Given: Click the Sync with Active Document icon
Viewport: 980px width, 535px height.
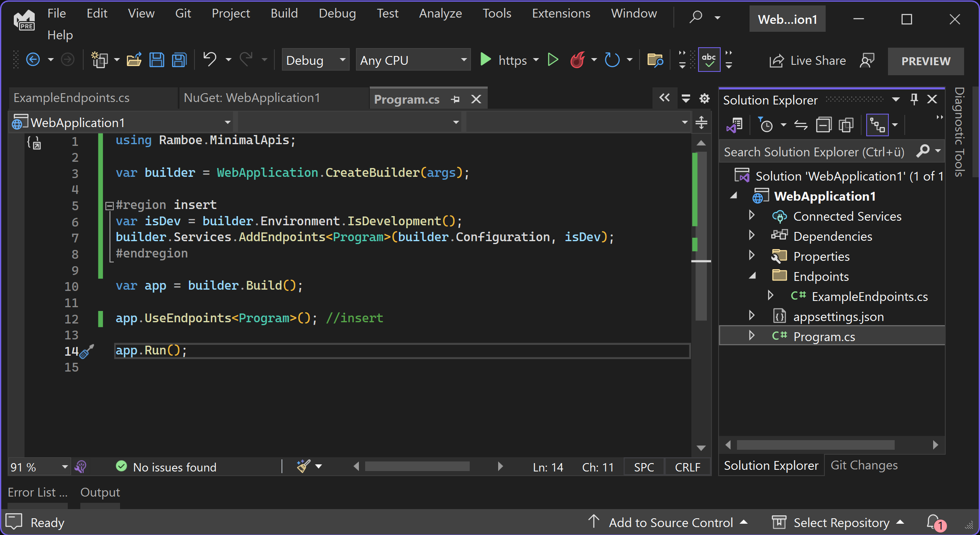Looking at the screenshot, I should [801, 125].
